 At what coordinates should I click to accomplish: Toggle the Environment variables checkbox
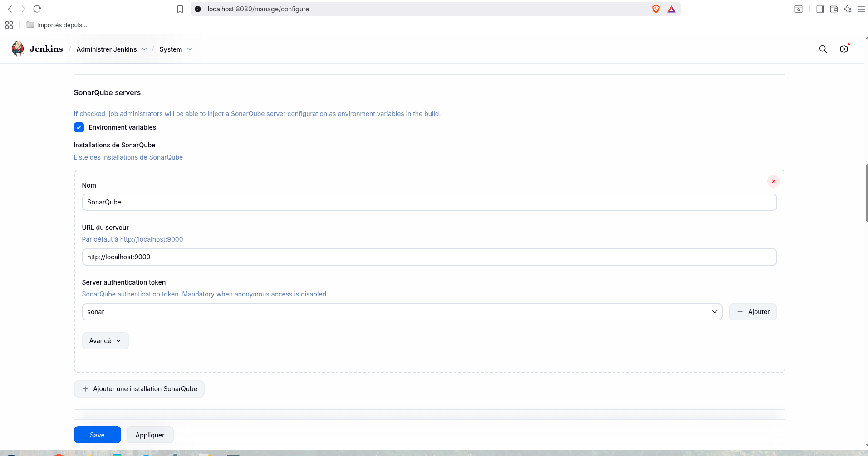[x=79, y=127]
